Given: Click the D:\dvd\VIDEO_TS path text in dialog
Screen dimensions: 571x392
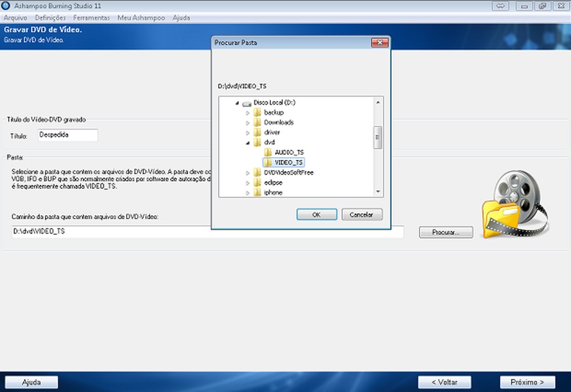Looking at the screenshot, I should point(242,86).
